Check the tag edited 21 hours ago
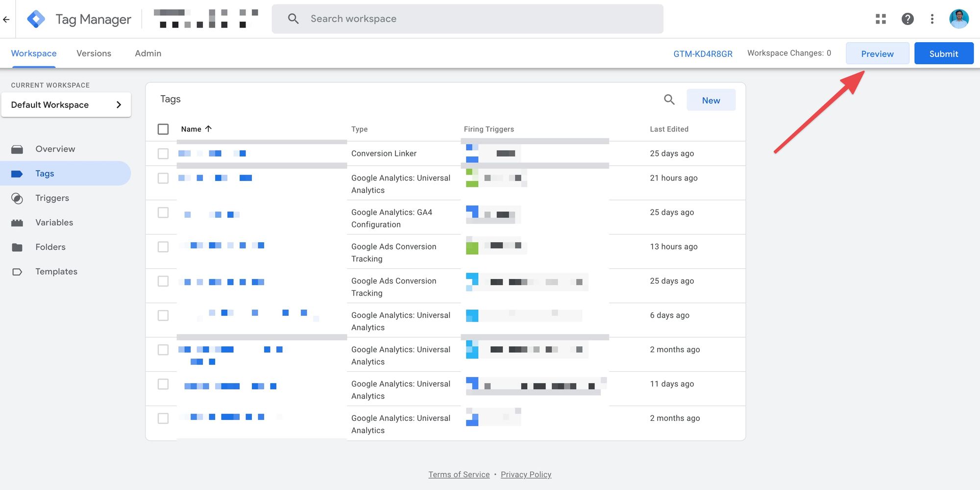This screenshot has width=980, height=490. [163, 178]
